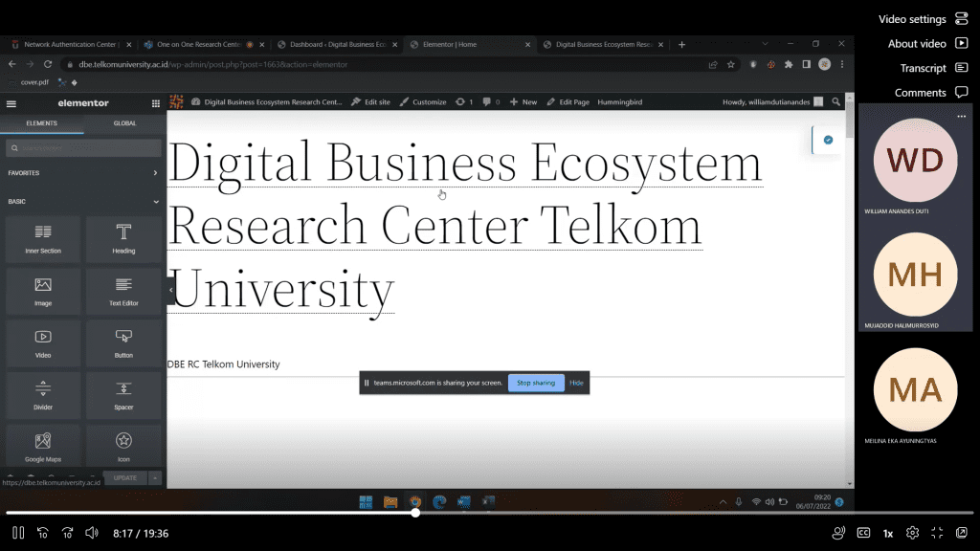This screenshot has width=980, height=551.
Task: Click Customize in admin bar
Action: (423, 101)
